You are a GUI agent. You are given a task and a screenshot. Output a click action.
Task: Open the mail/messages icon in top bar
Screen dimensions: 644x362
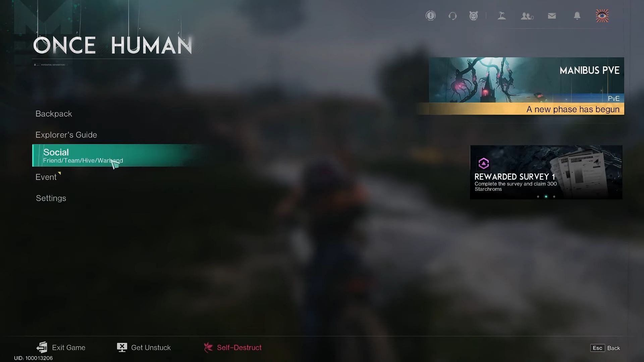click(x=551, y=16)
